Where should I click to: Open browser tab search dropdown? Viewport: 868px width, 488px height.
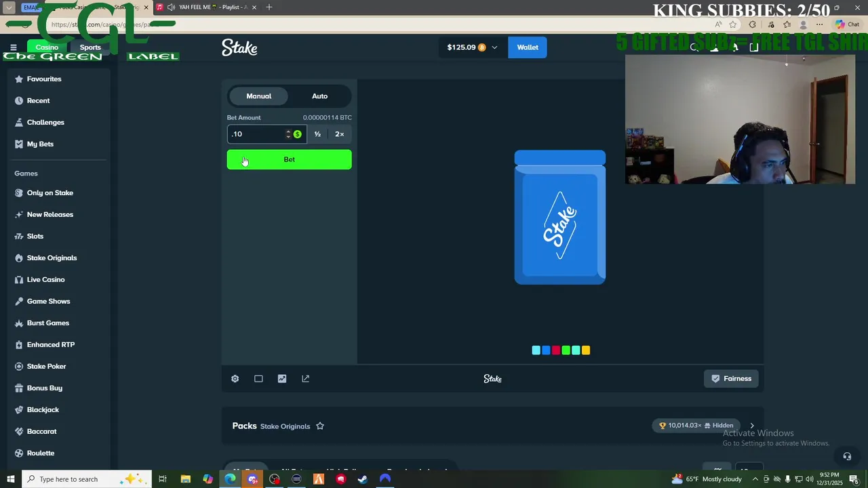click(x=9, y=7)
